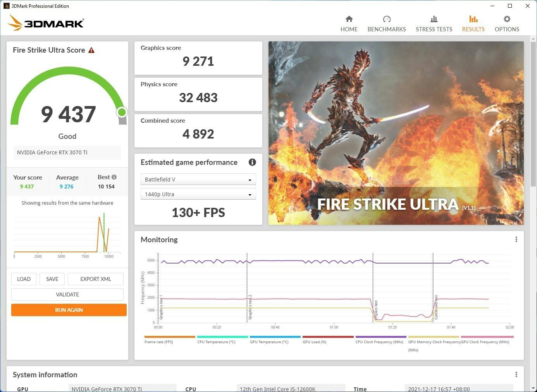Click the red warning triangle beside score
The image size is (537, 392).
[91, 50]
